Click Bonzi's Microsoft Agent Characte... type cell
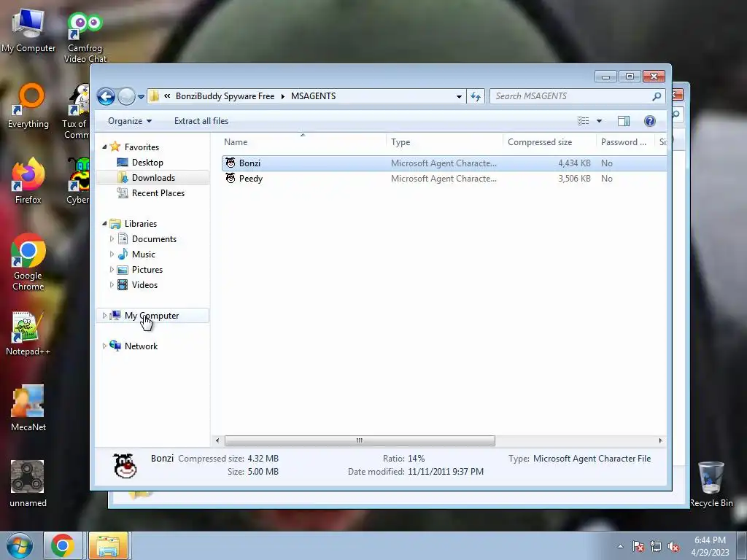 pyautogui.click(x=444, y=163)
